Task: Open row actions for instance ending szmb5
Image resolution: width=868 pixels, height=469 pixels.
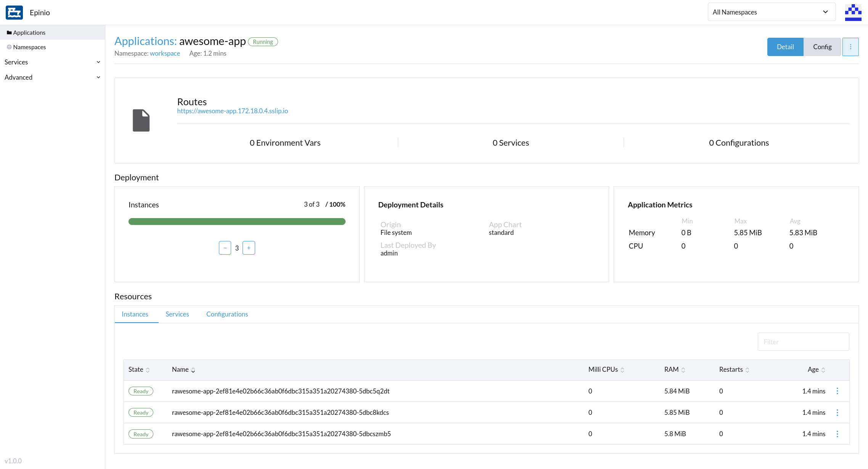Action: coord(837,434)
